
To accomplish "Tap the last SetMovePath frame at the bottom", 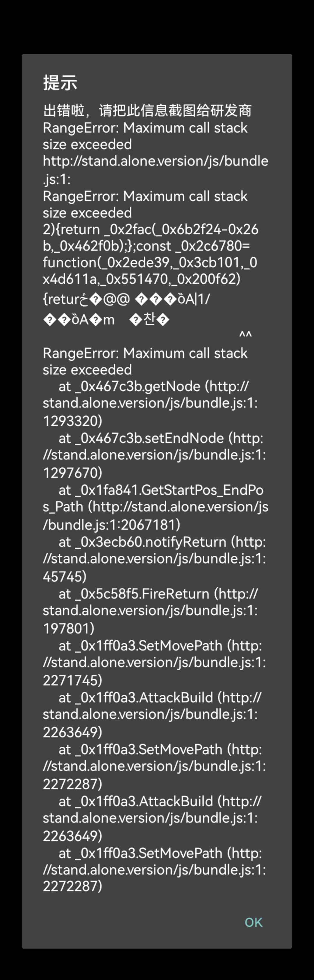I will coord(154,870).
